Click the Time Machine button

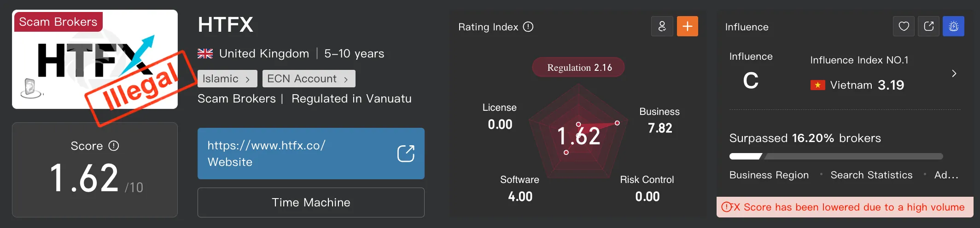[311, 202]
